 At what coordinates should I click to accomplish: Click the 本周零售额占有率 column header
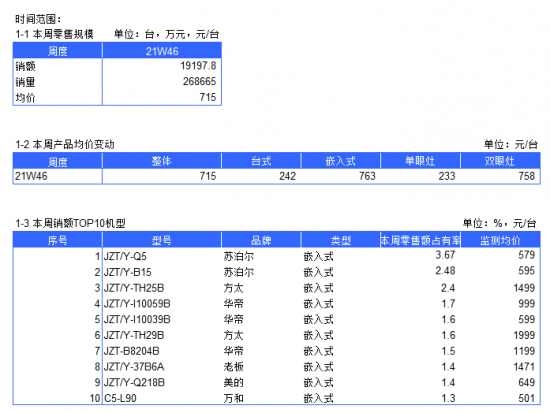[420, 240]
